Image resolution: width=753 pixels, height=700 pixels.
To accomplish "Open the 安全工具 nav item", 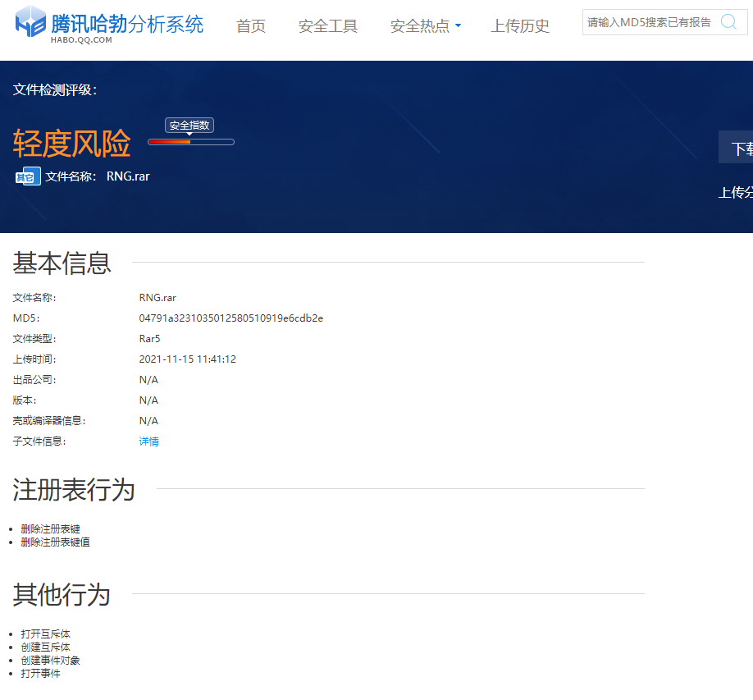I will pos(328,26).
